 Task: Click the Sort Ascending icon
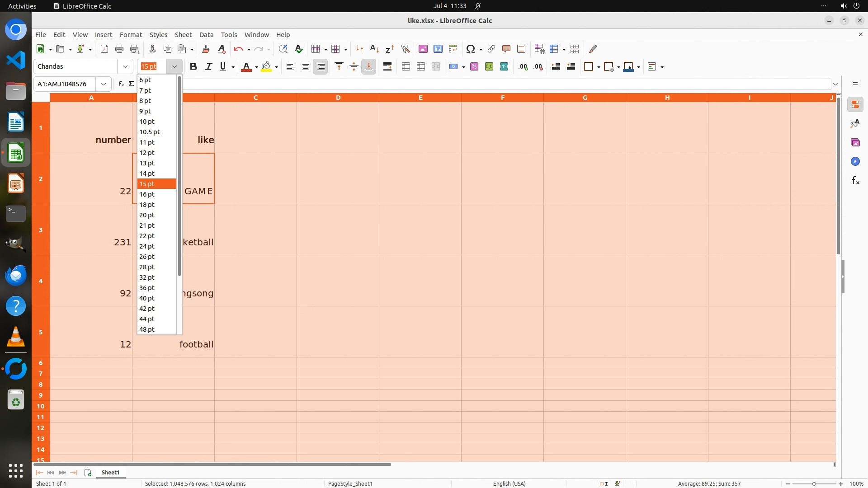[374, 49]
